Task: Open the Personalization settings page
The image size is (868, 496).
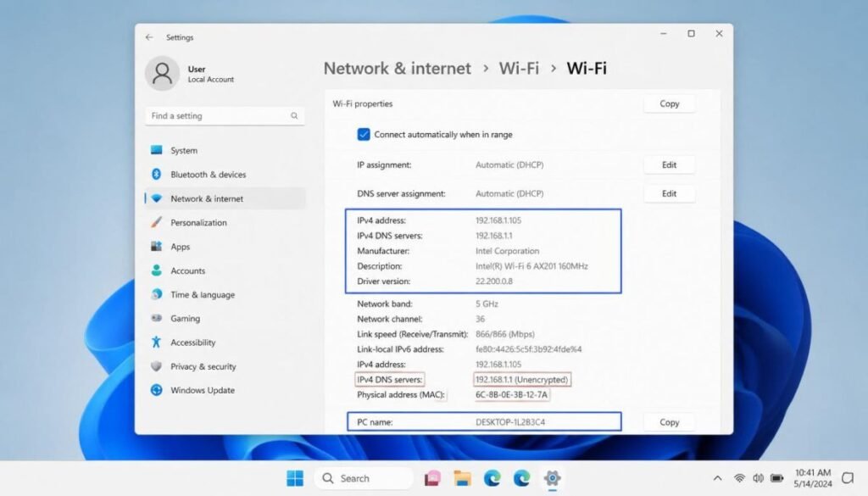Action: coord(198,222)
